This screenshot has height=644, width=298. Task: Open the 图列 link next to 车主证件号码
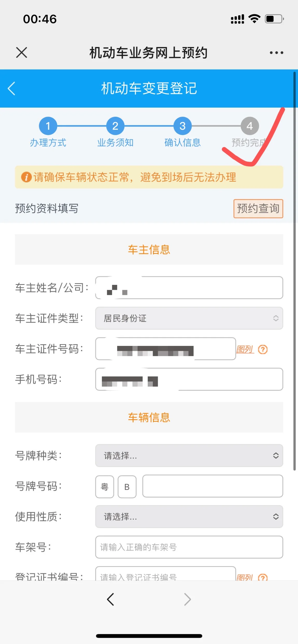[245, 350]
